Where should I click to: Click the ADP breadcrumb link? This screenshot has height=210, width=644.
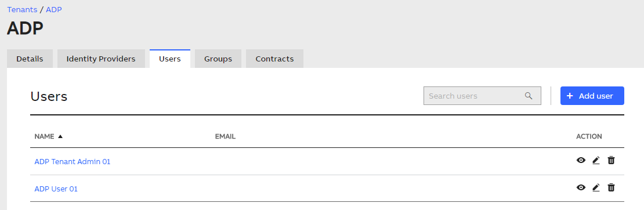point(54,9)
